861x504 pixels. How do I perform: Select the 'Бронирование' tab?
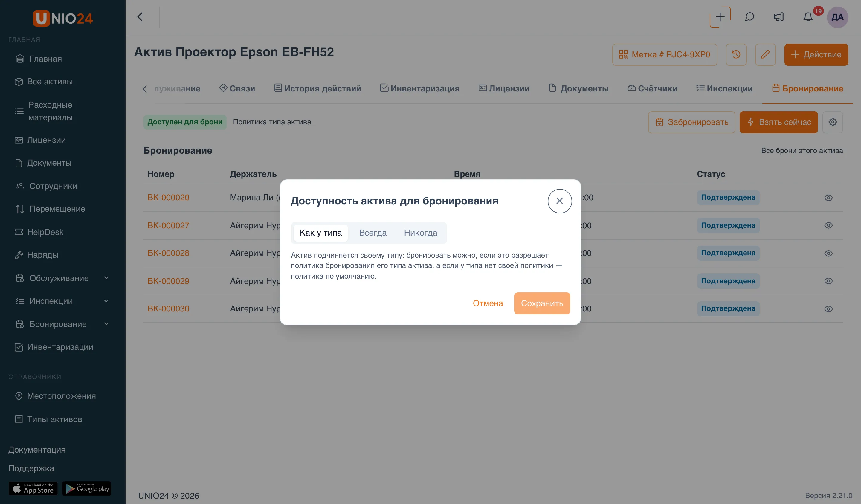tap(807, 88)
